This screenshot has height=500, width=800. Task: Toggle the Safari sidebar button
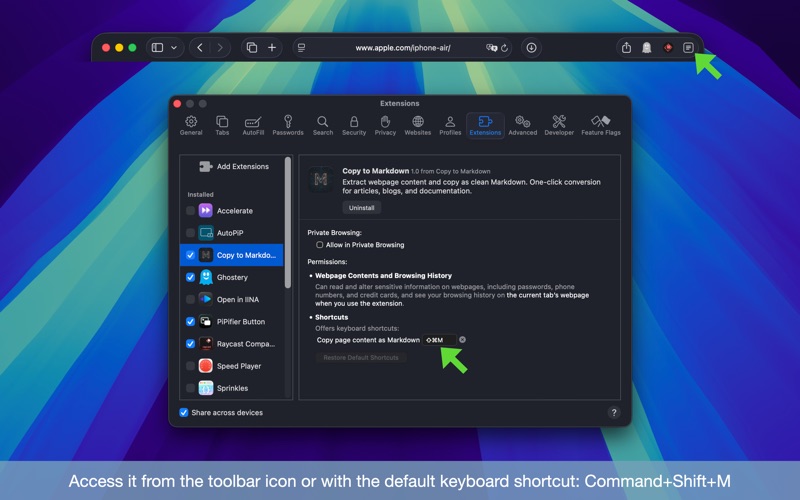click(x=157, y=47)
